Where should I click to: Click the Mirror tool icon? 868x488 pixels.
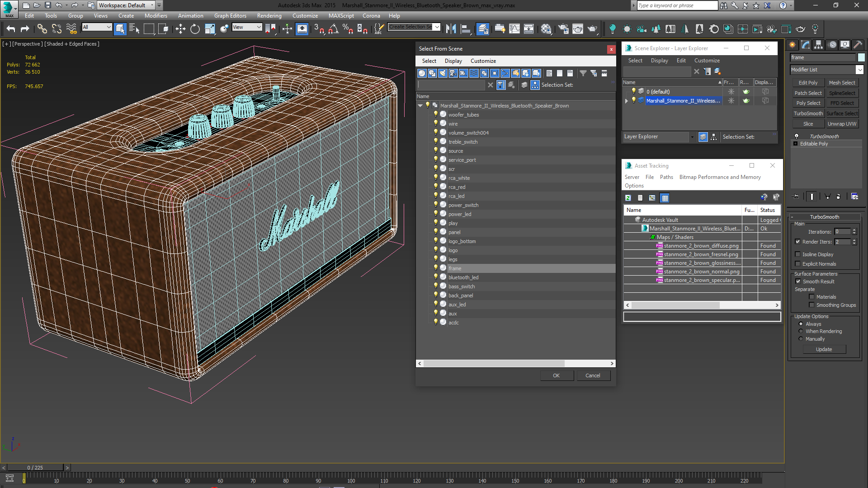tap(451, 29)
